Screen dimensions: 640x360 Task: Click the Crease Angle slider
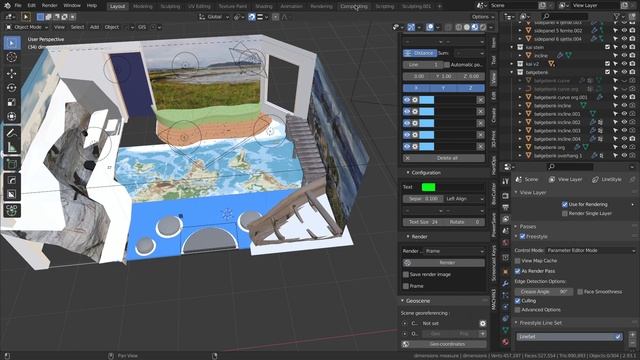coord(543,292)
